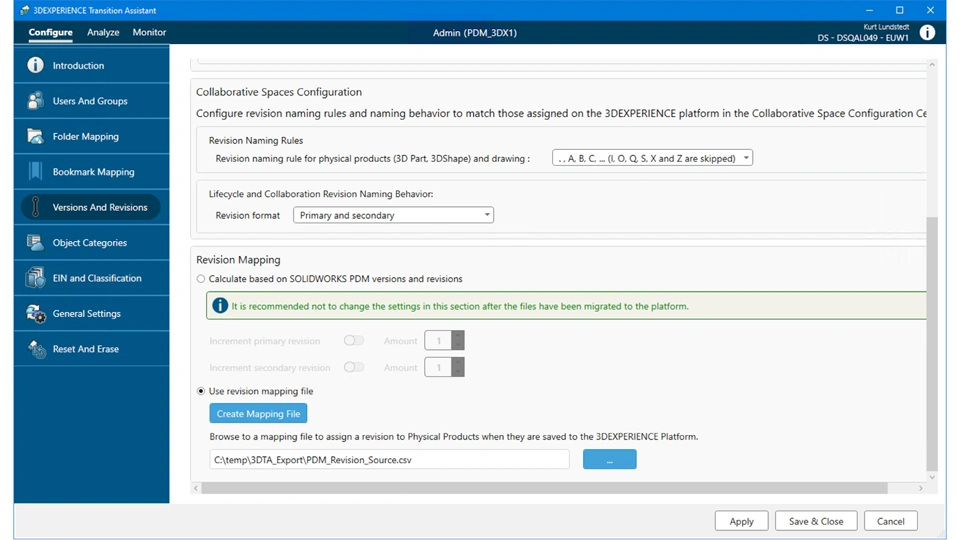960x540 pixels.
Task: Click secondary revision Amount stepper arrows
Action: (x=458, y=367)
